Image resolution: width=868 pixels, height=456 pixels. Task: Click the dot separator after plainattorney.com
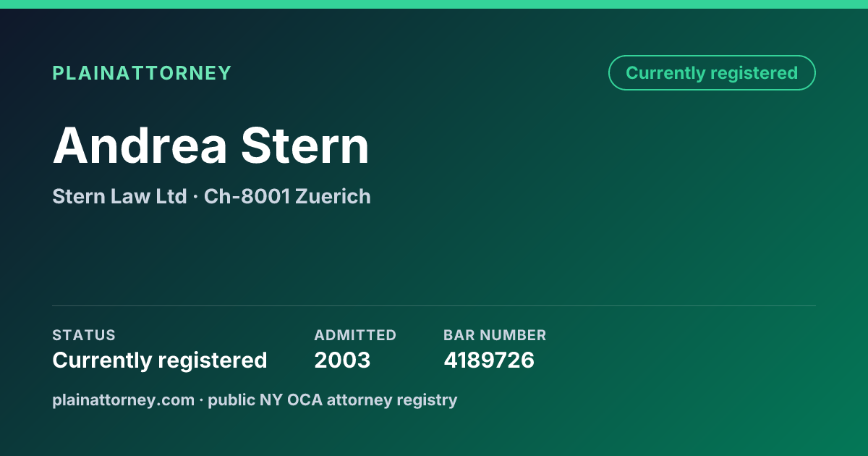[x=201, y=400]
